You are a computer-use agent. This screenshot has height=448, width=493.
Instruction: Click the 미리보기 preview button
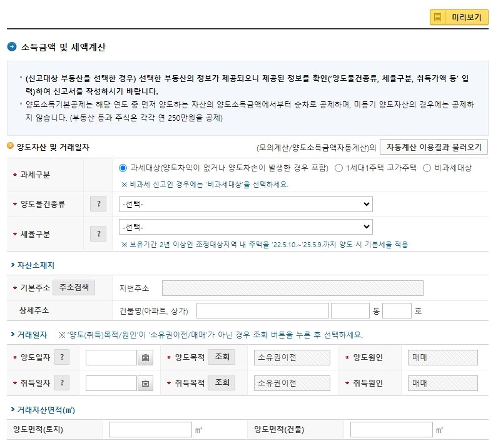tap(459, 18)
